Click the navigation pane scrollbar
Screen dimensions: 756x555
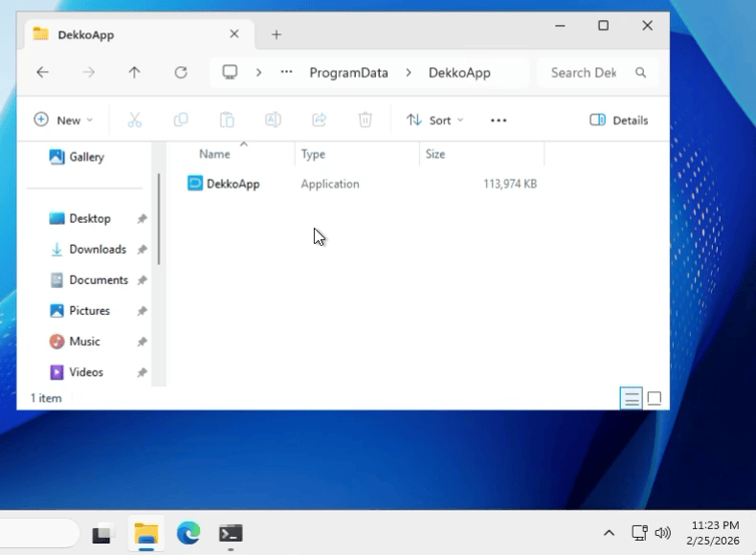pos(159,219)
